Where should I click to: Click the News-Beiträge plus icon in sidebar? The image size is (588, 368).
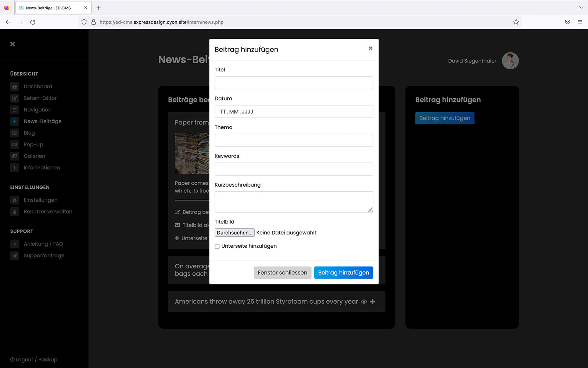pyautogui.click(x=15, y=121)
